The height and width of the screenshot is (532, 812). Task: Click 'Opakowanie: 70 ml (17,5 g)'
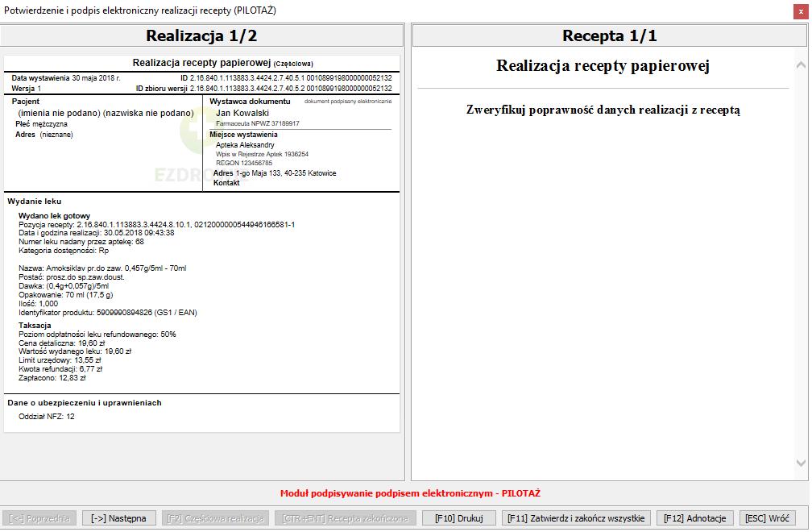tap(66, 295)
